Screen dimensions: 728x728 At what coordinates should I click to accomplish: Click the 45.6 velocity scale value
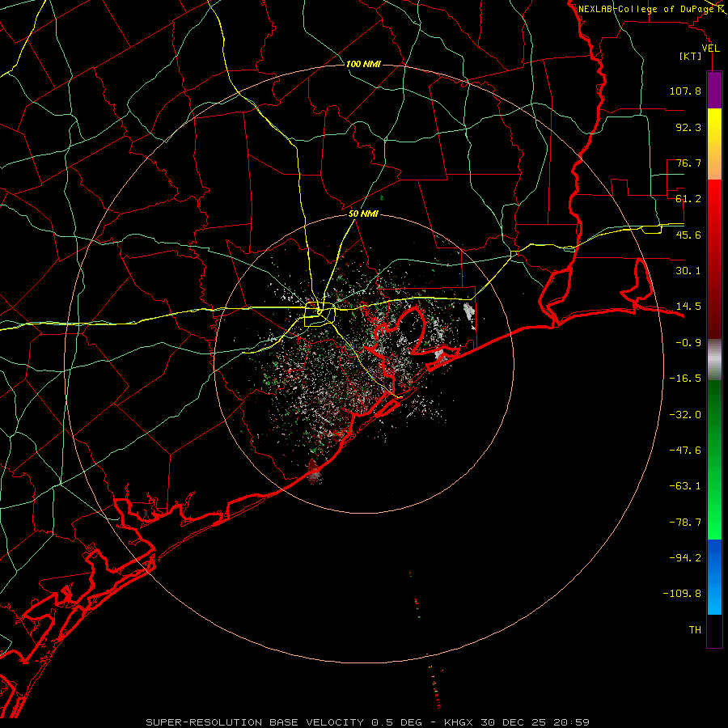[x=688, y=235]
